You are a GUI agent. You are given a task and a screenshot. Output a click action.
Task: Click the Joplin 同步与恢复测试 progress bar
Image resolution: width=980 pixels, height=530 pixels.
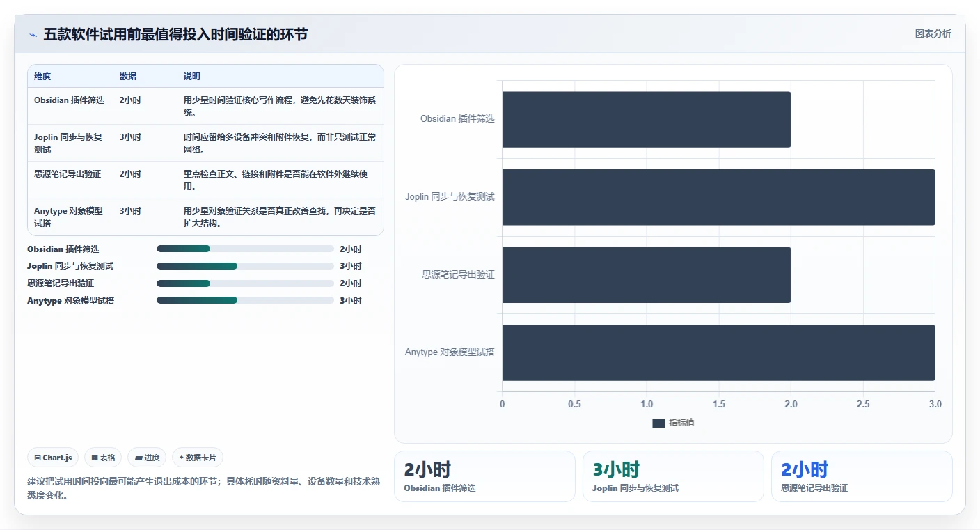tap(245, 266)
